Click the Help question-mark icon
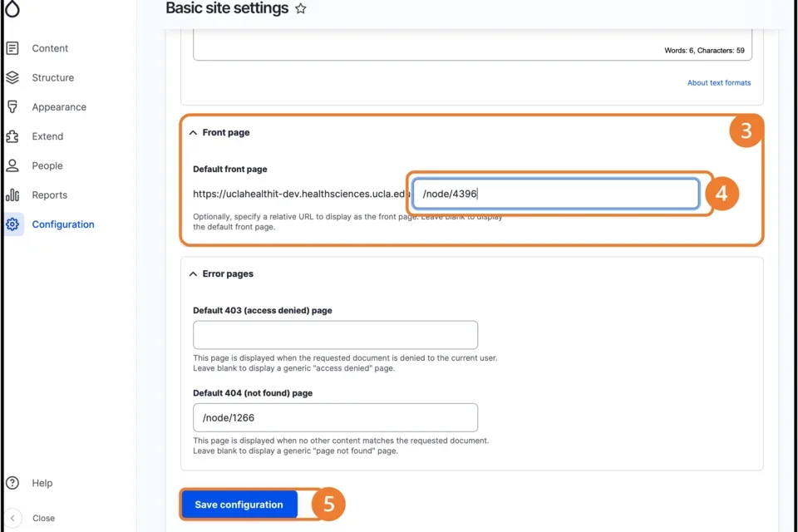The width and height of the screenshot is (798, 532). 13,483
